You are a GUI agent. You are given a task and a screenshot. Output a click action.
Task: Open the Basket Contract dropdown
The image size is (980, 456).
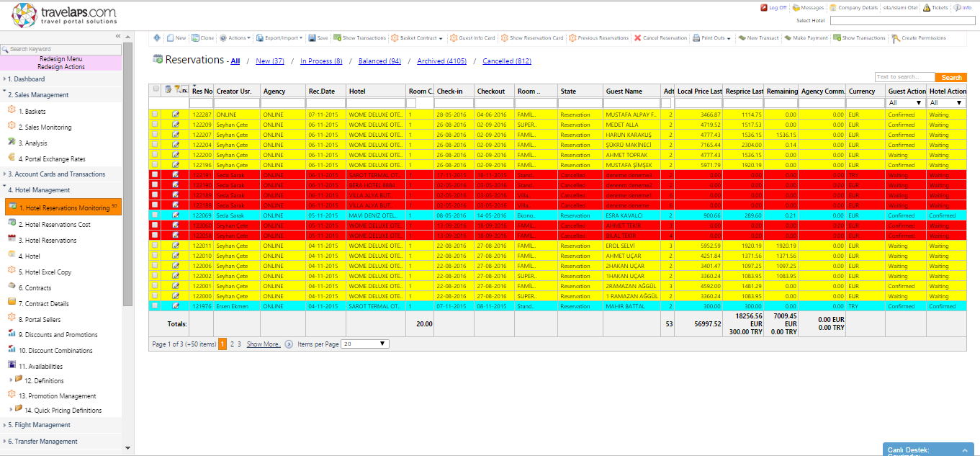pos(417,38)
